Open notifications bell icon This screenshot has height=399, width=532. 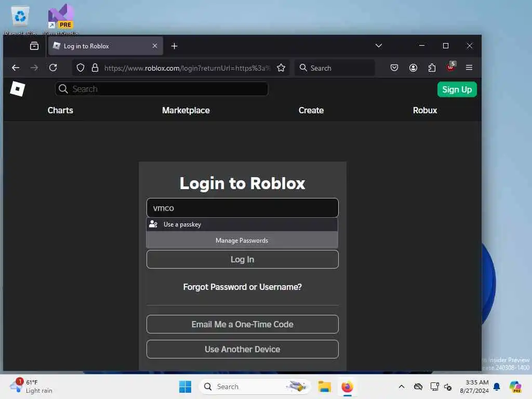[x=497, y=387]
